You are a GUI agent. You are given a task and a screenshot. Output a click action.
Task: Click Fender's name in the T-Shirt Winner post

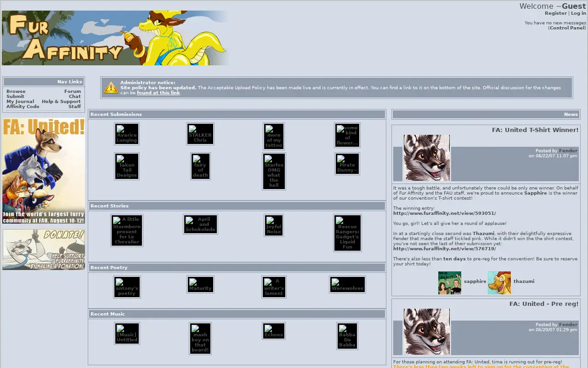568,151
